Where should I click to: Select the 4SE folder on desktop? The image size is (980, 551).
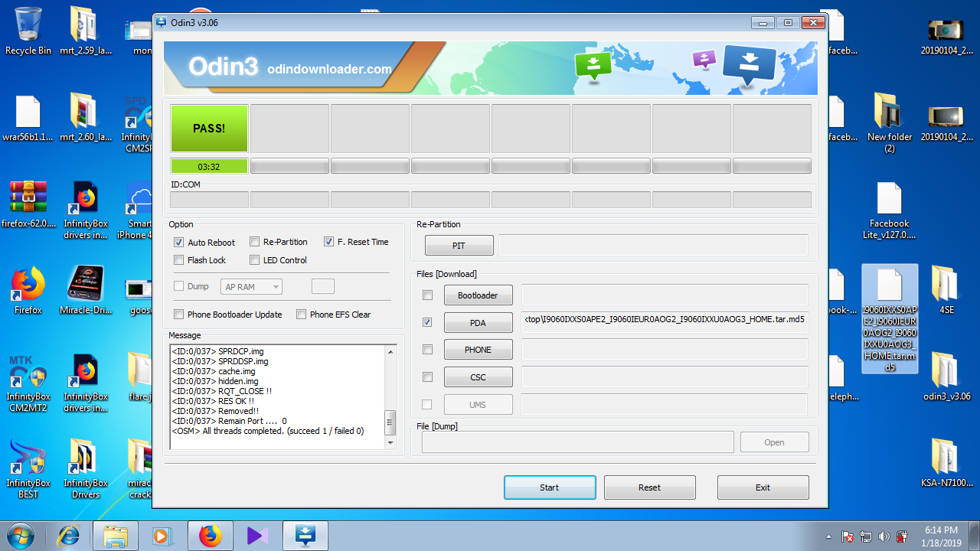(947, 291)
